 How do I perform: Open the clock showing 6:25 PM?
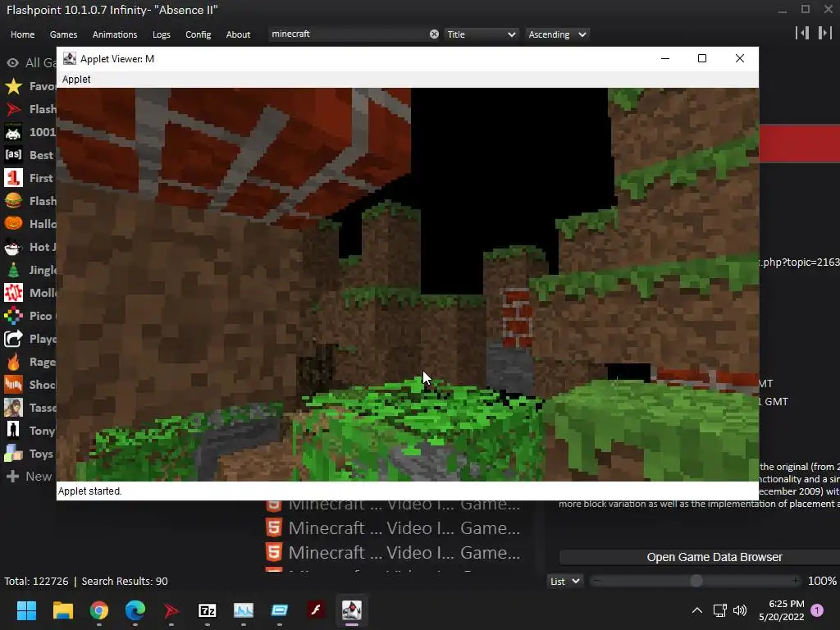(x=782, y=610)
